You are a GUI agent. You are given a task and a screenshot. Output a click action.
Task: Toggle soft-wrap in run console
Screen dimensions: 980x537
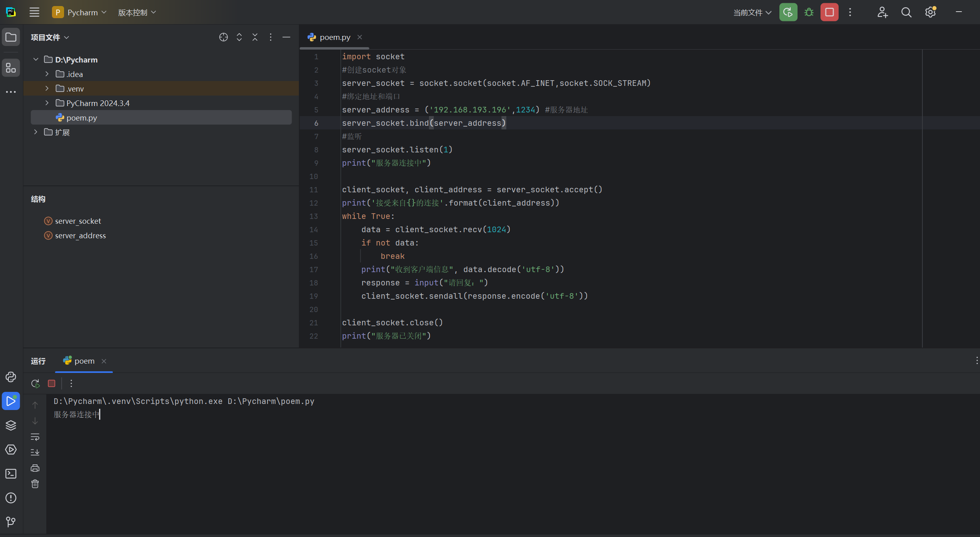coord(35,437)
